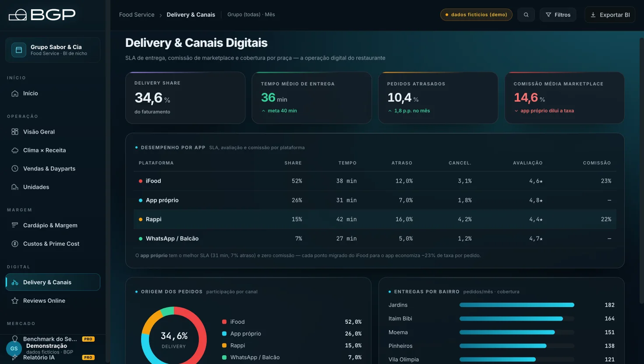Click the dados fictícios (demo) badge
This screenshot has width=644, height=364.
476,15
